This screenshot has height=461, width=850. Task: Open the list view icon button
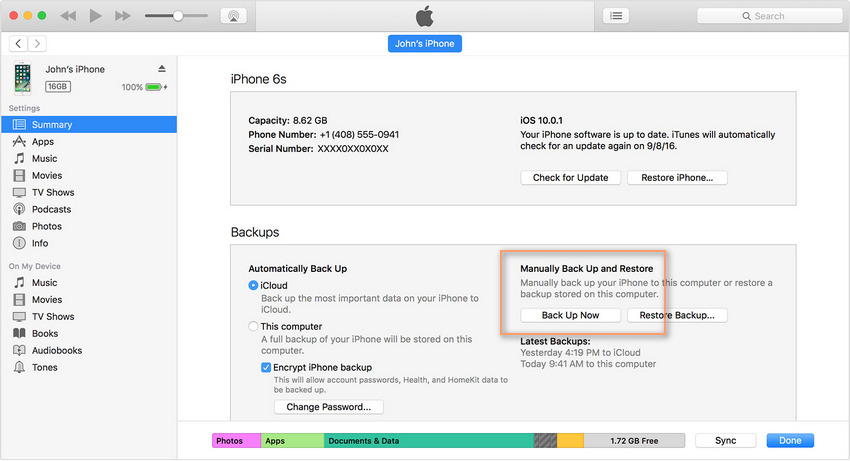tap(616, 16)
